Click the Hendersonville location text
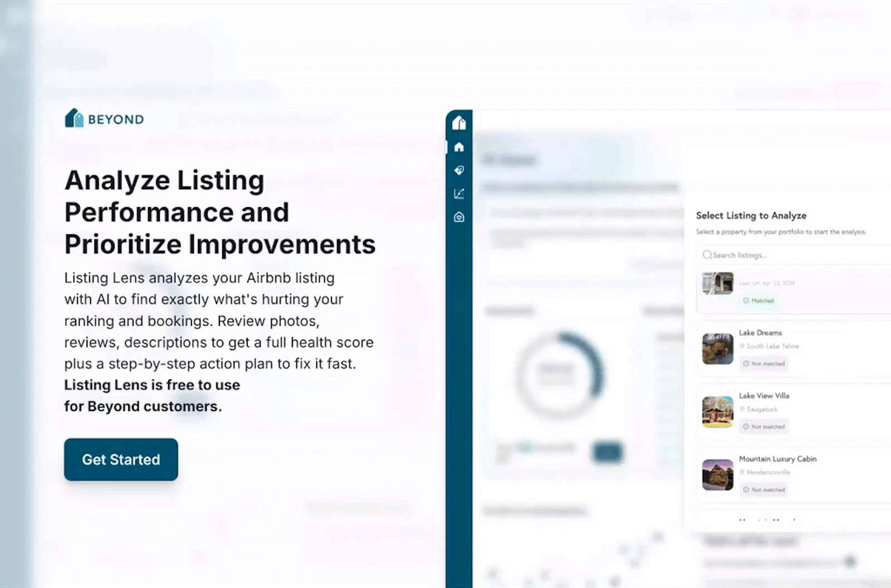Screen dimensions: 891x588 [768, 472]
